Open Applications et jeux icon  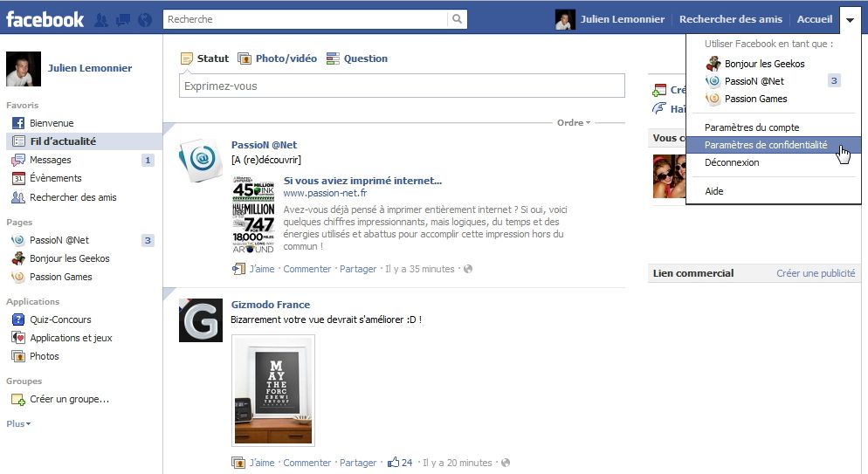(18, 337)
